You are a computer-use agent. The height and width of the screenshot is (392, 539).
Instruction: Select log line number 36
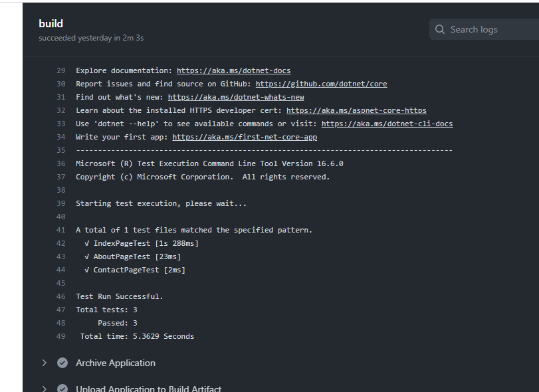(x=61, y=163)
